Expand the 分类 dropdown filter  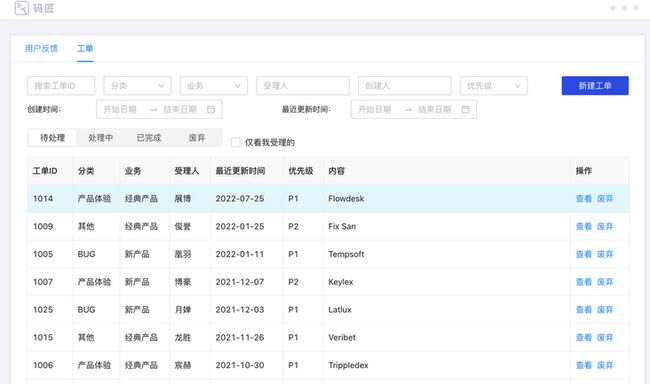click(137, 86)
